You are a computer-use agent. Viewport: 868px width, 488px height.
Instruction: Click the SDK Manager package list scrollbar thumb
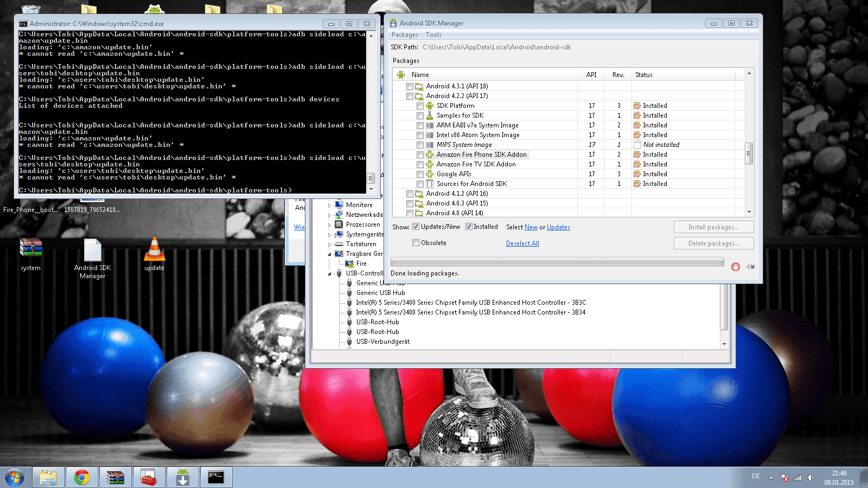pos(749,153)
